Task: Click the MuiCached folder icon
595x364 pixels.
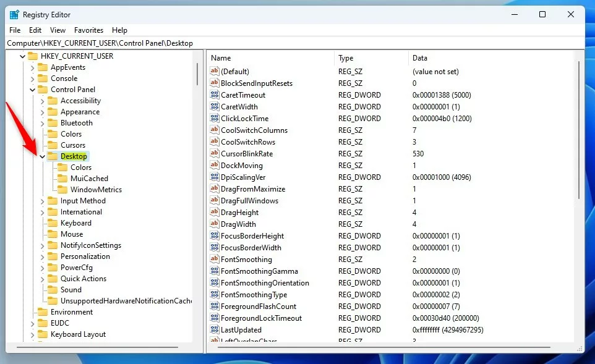Action: click(62, 179)
